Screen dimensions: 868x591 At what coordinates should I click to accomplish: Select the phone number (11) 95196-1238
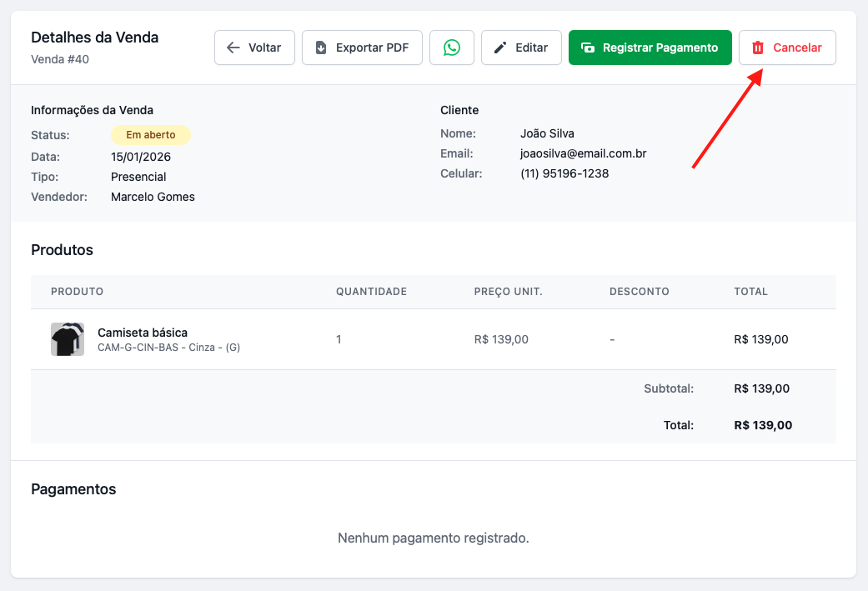(564, 173)
